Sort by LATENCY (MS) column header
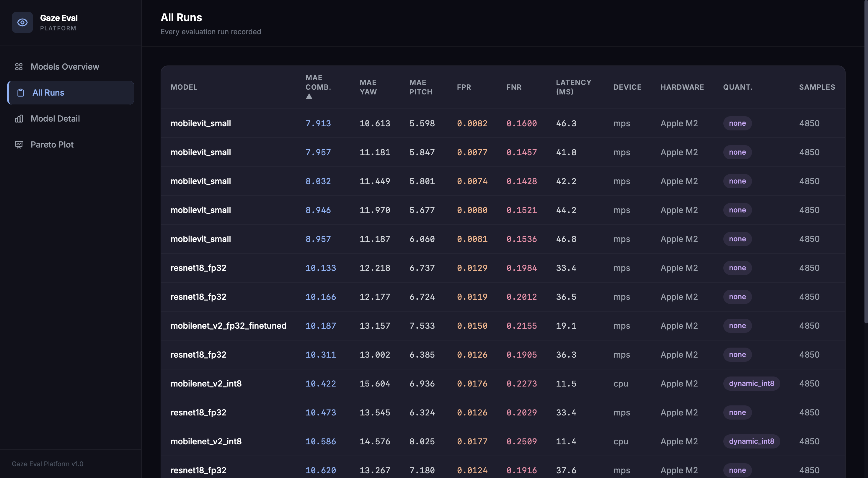The image size is (868, 478). point(573,87)
